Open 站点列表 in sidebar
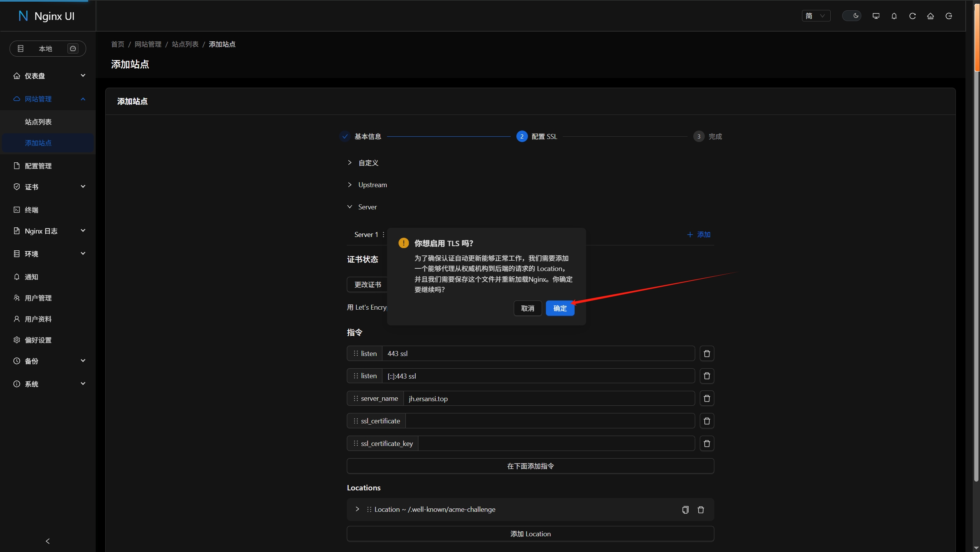 pos(48,122)
